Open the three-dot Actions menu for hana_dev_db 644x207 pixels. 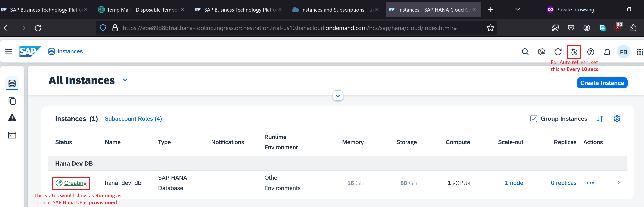point(590,183)
